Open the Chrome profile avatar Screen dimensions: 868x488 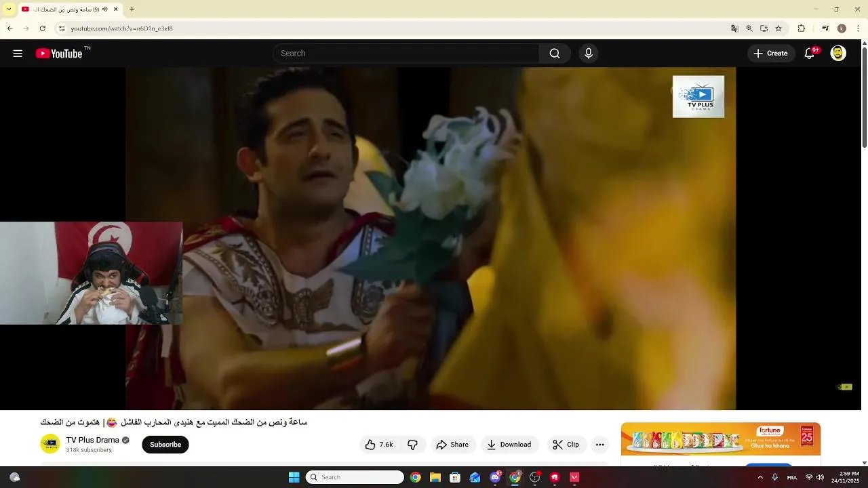[842, 28]
